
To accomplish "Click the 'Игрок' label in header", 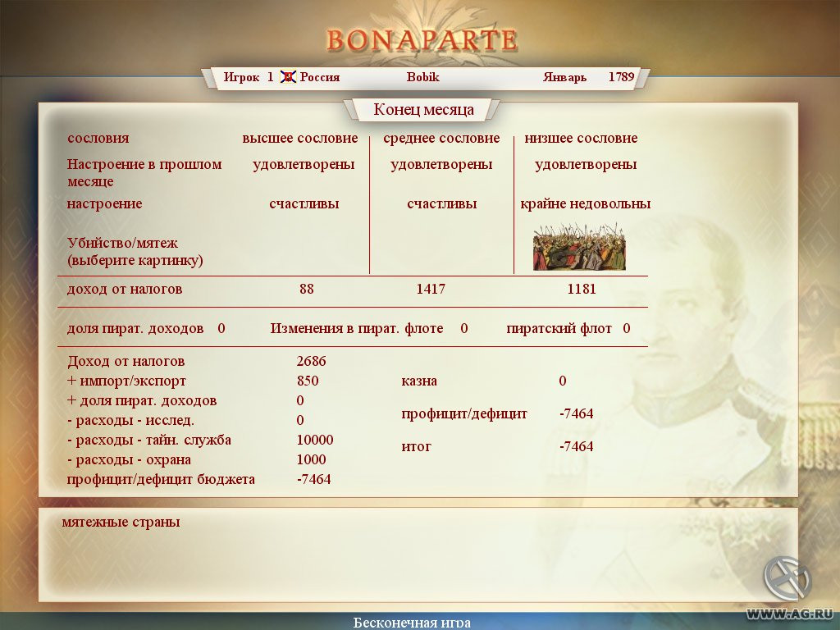I will click(242, 77).
